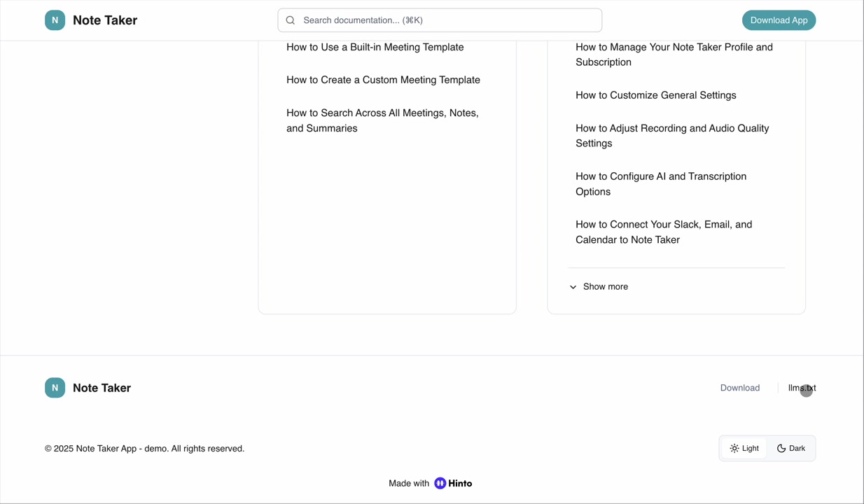Click the moon icon for Dark theme
864x504 pixels.
[x=781, y=449]
